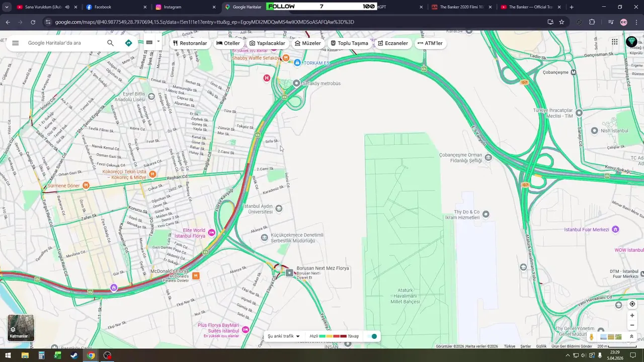
Task: Click the search magnifier icon
Action: [x=110, y=43]
